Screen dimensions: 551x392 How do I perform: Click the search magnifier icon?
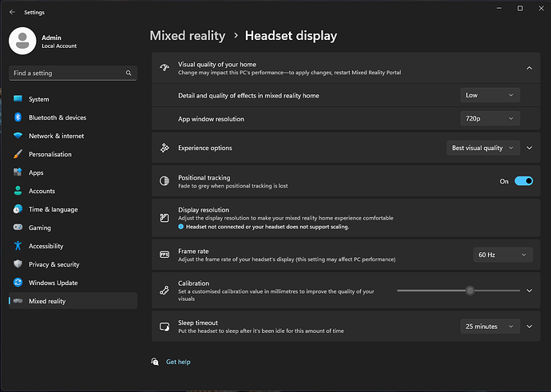pyautogui.click(x=129, y=73)
